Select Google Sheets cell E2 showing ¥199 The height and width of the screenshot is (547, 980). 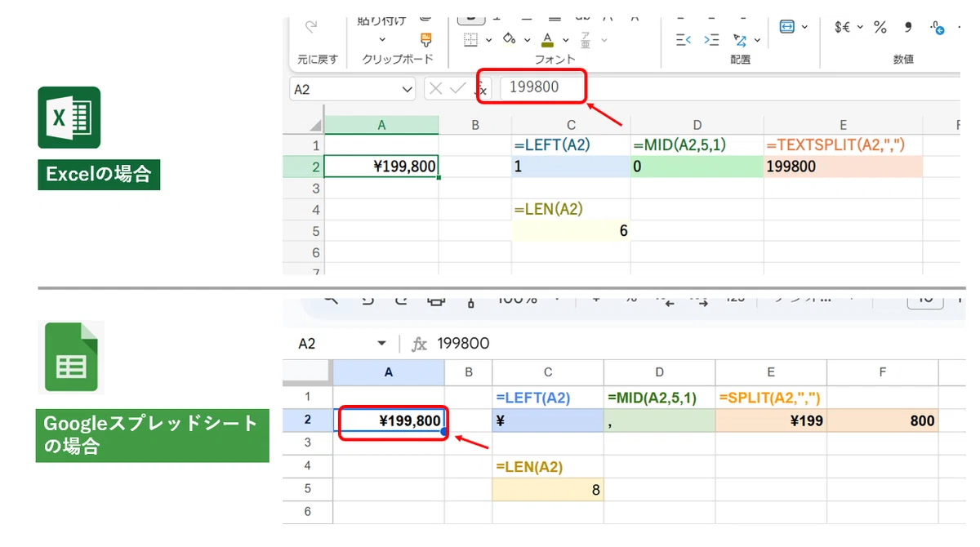(x=771, y=421)
